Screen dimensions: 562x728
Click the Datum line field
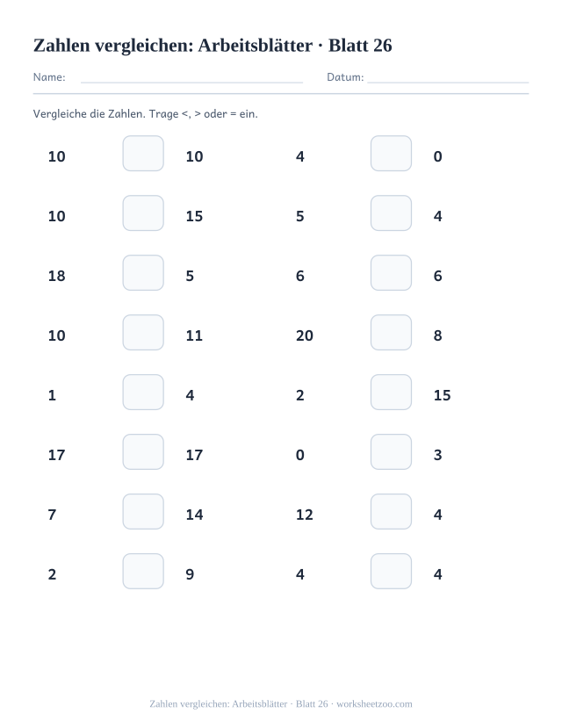pos(448,78)
